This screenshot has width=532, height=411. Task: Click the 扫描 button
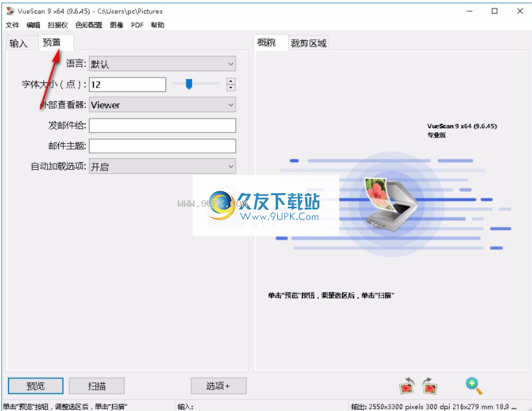coord(97,386)
